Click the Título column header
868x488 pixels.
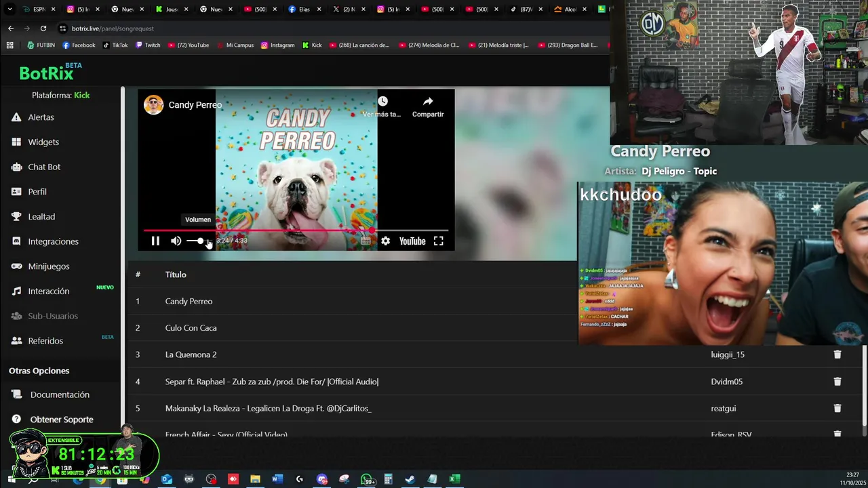(176, 274)
